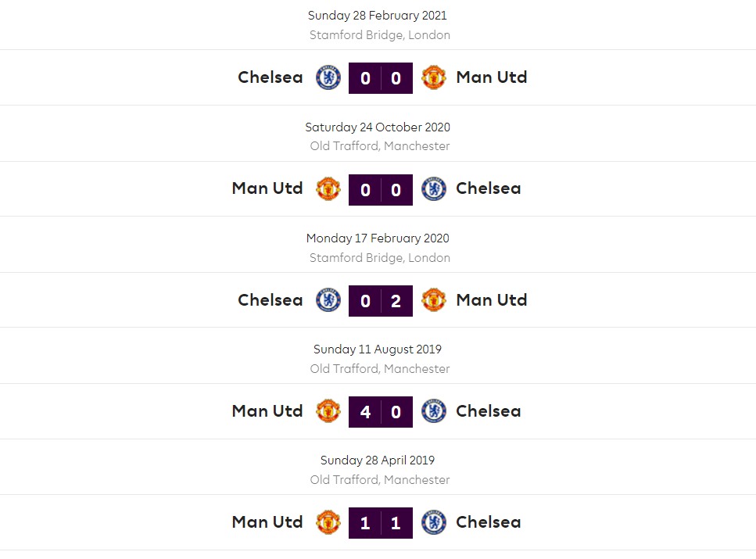756x559 pixels.
Task: Click Chelsea crest in 28 February 2021 match
Action: coord(328,77)
